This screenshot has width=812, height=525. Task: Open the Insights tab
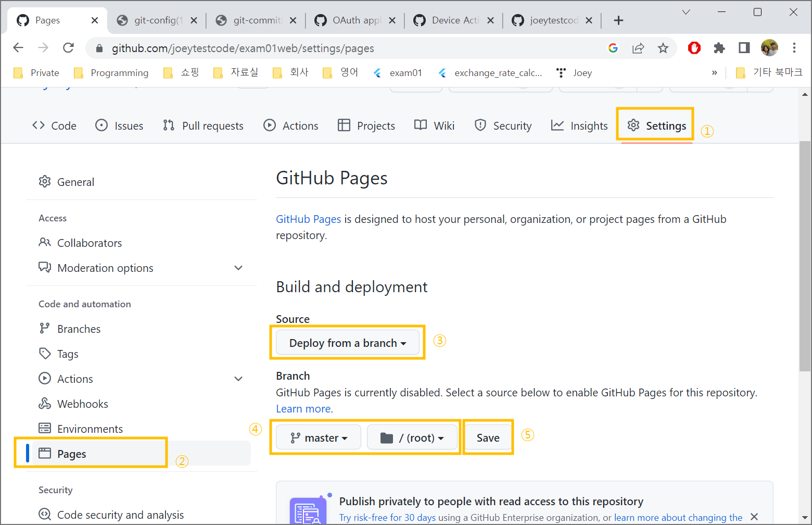tap(579, 126)
